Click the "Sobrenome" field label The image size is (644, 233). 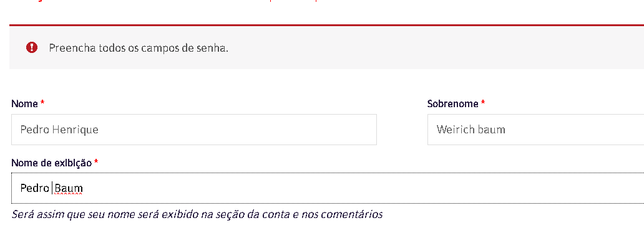(x=452, y=104)
